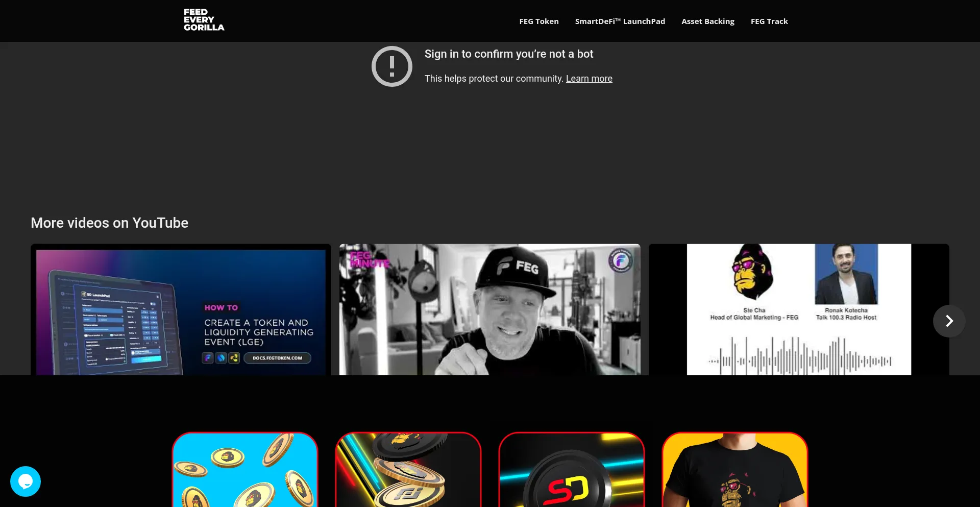Open the red SD coin tile
980x507 pixels.
click(x=572, y=470)
